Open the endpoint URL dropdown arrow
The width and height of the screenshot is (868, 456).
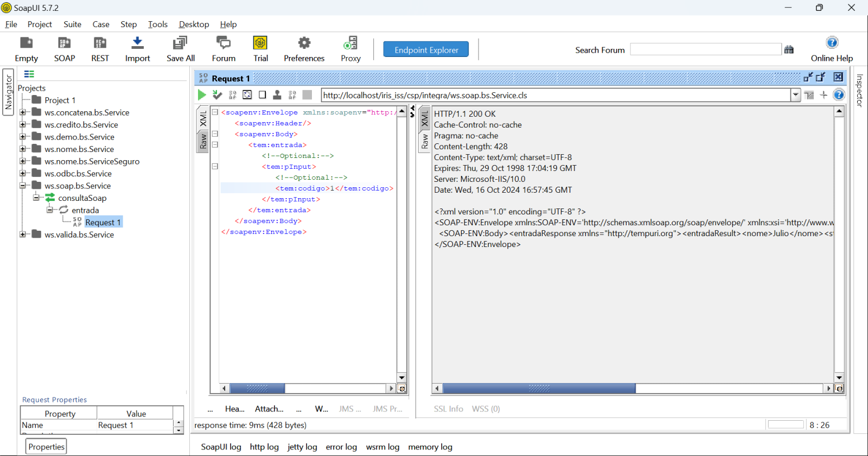coord(795,95)
